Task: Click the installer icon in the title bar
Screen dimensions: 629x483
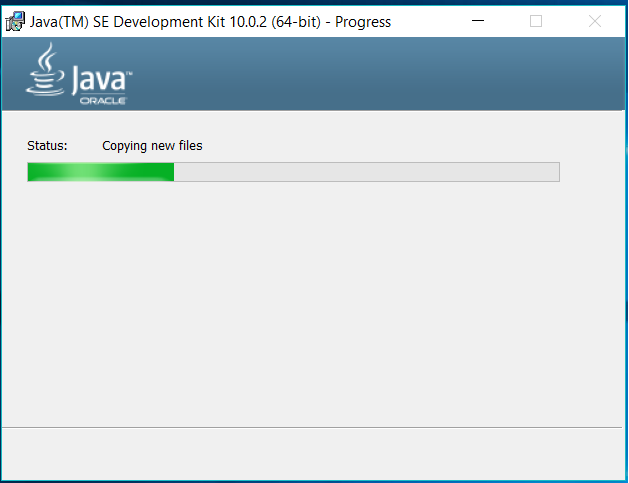Action: tap(15, 21)
